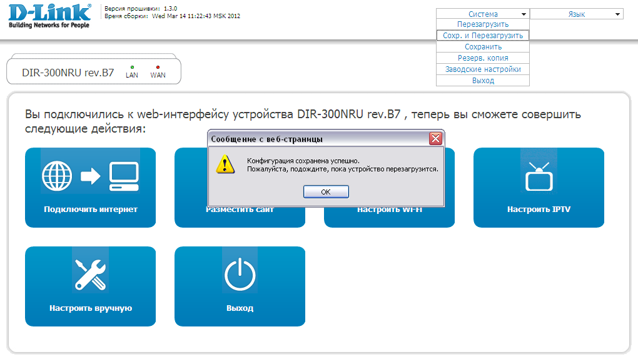Click the Выход power icon tile
This screenshot has width=638, height=364.
(240, 286)
